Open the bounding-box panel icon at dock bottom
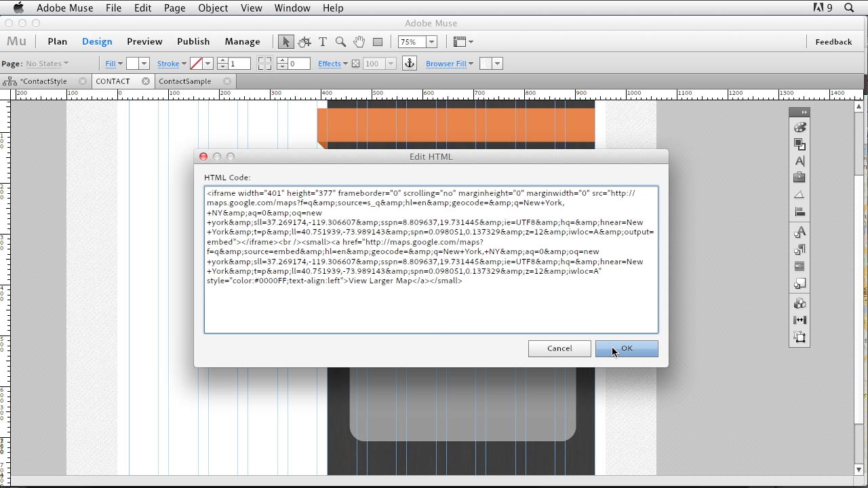 (x=800, y=338)
